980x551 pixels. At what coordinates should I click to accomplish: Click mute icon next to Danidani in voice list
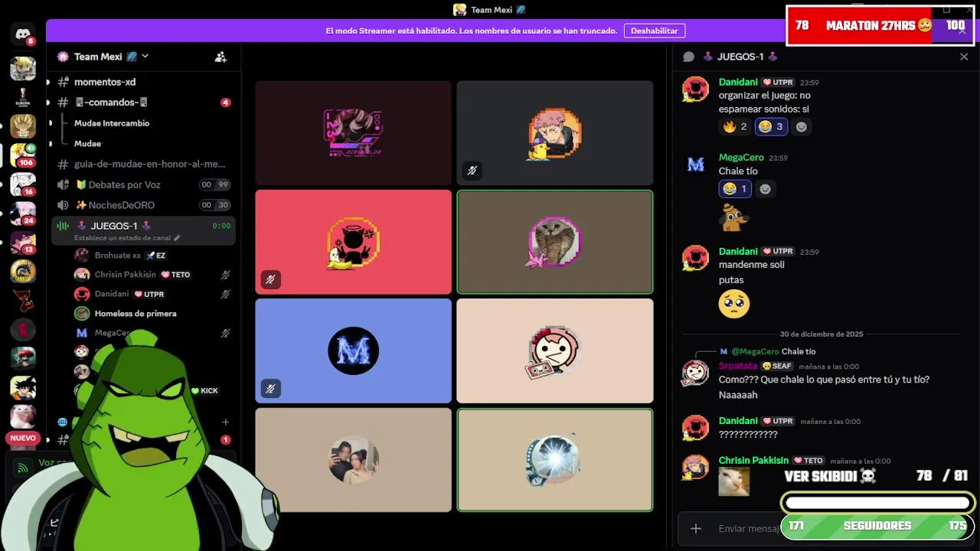pos(226,294)
